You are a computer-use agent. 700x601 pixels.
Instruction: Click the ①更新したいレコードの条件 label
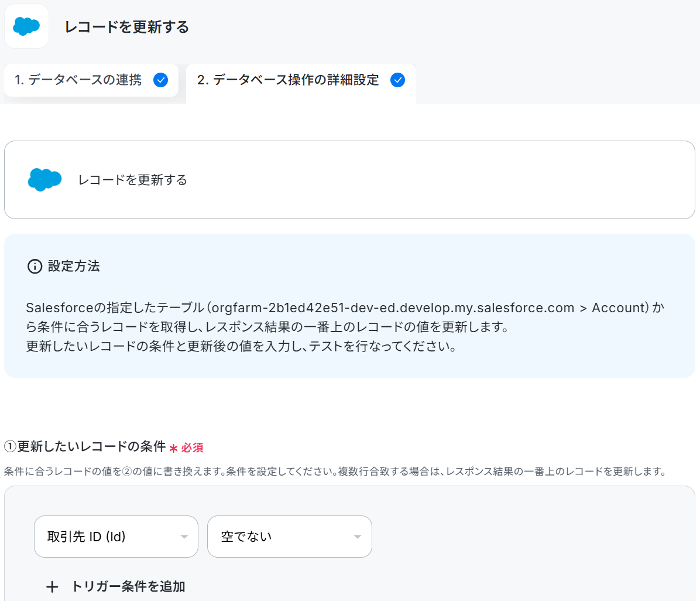coord(85,446)
